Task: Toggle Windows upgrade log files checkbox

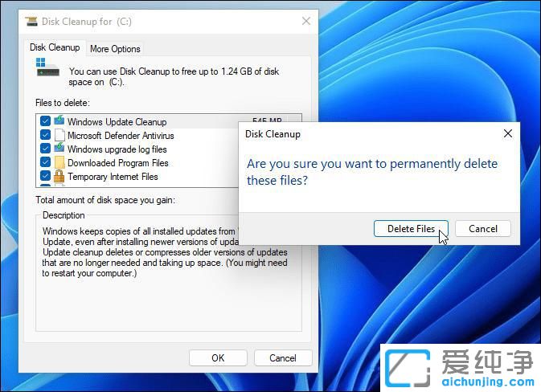Action: coord(45,149)
